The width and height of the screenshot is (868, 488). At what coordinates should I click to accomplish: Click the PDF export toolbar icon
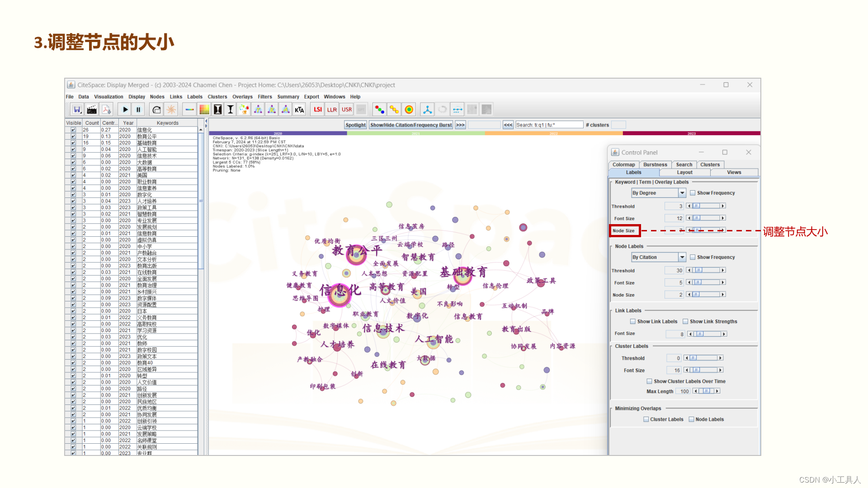[x=106, y=109]
